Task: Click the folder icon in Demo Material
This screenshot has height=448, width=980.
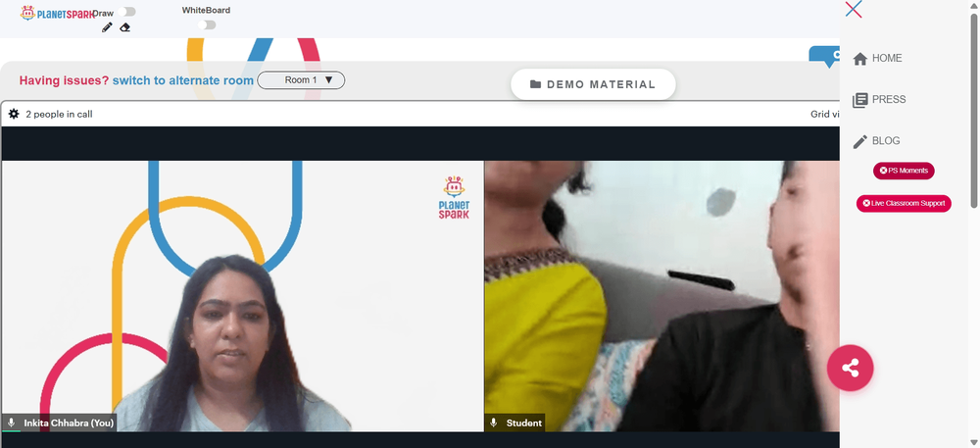Action: (536, 84)
